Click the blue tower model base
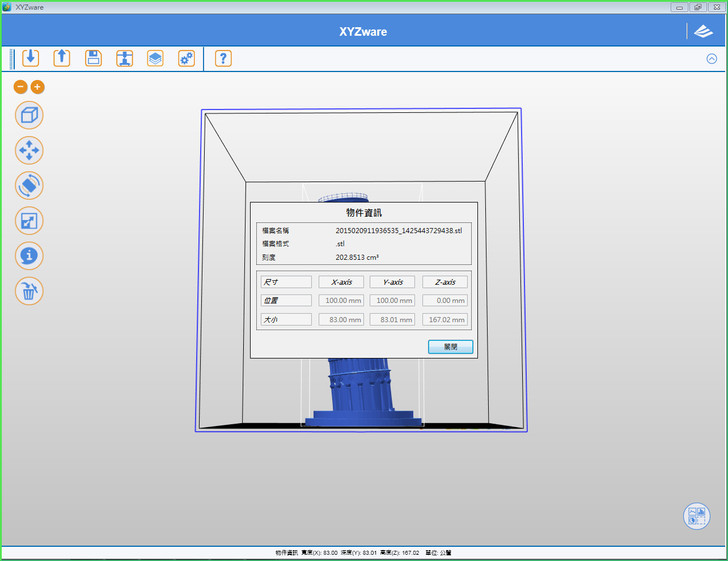The height and width of the screenshot is (561, 728). pyautogui.click(x=363, y=417)
